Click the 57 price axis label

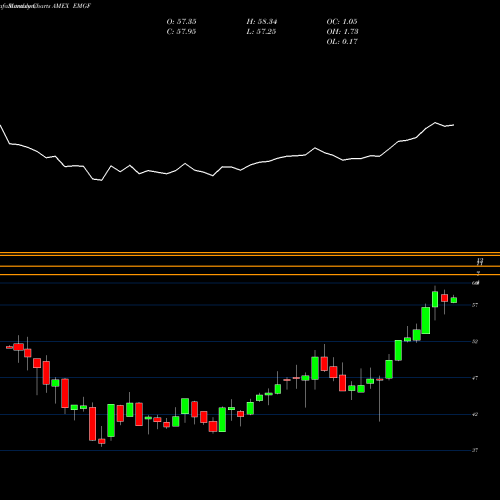click(x=475, y=305)
